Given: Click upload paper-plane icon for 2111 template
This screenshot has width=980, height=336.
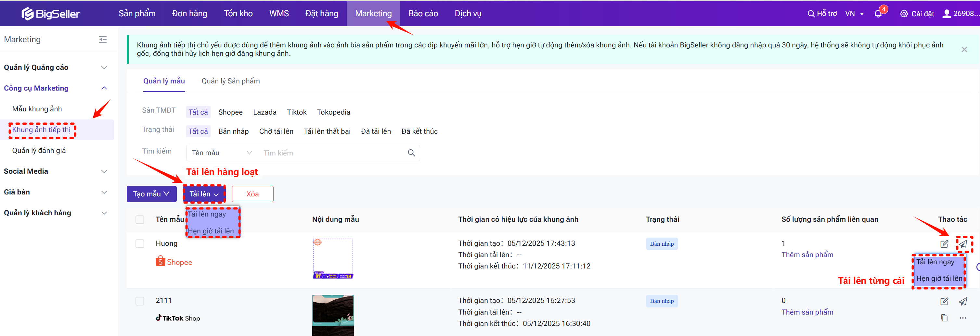Looking at the screenshot, I should click(963, 301).
